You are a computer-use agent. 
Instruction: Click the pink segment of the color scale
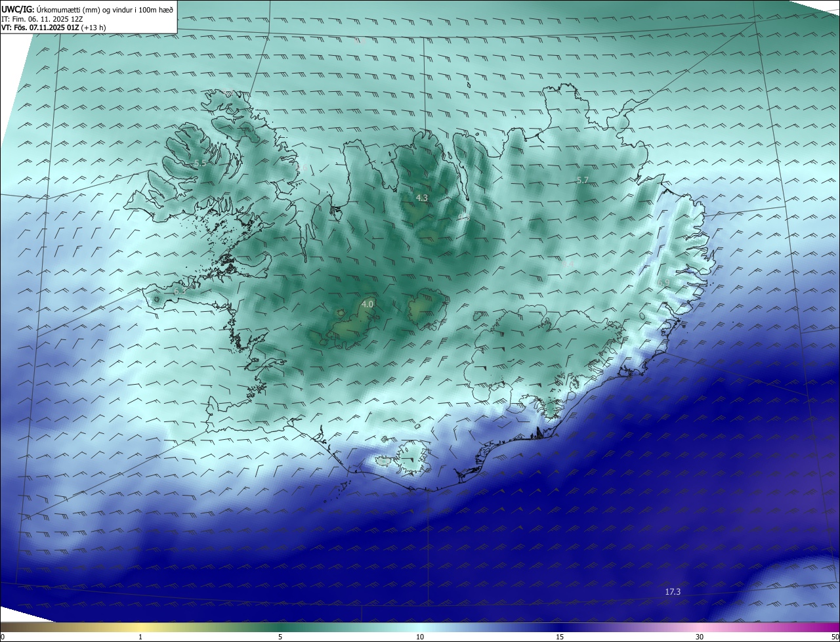(700, 627)
